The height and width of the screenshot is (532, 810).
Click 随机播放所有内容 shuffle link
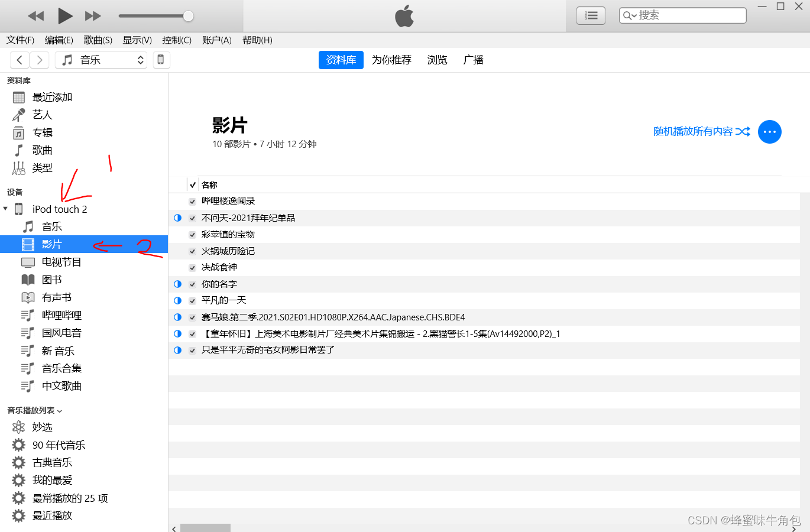[x=702, y=131]
